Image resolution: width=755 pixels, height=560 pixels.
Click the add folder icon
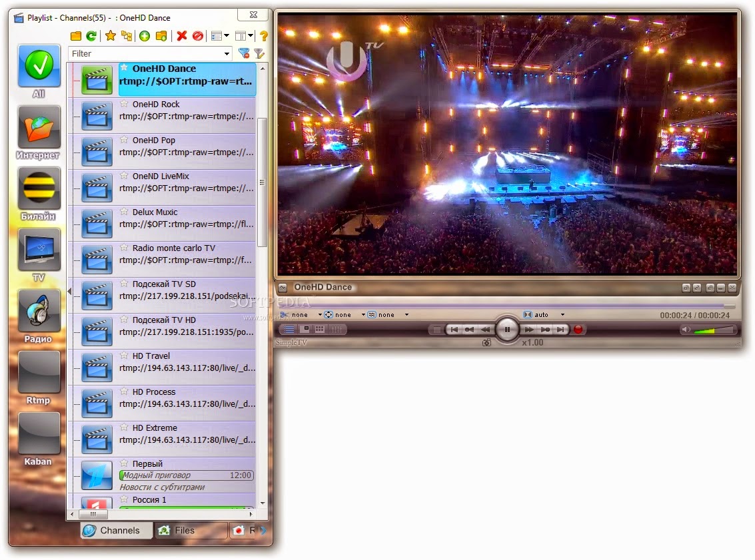pyautogui.click(x=161, y=36)
